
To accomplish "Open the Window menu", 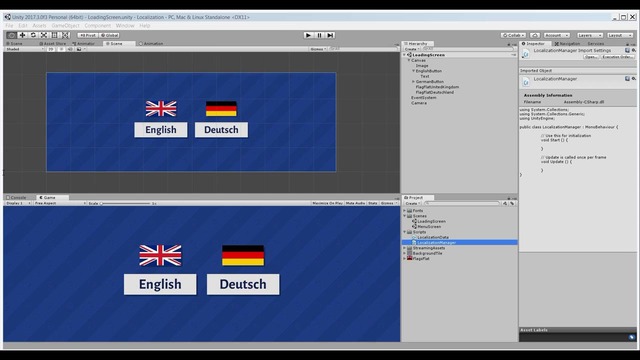I will pyautogui.click(x=125, y=25).
